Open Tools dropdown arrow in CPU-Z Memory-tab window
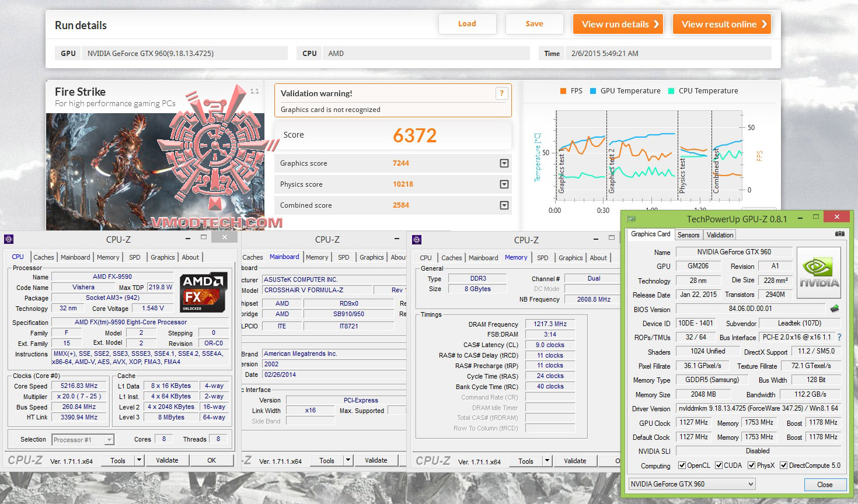Viewport: 858px width, 504px height. [547, 461]
